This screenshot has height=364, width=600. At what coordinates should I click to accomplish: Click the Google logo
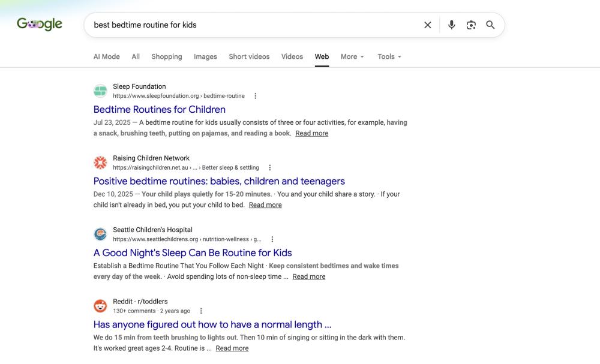tap(40, 24)
